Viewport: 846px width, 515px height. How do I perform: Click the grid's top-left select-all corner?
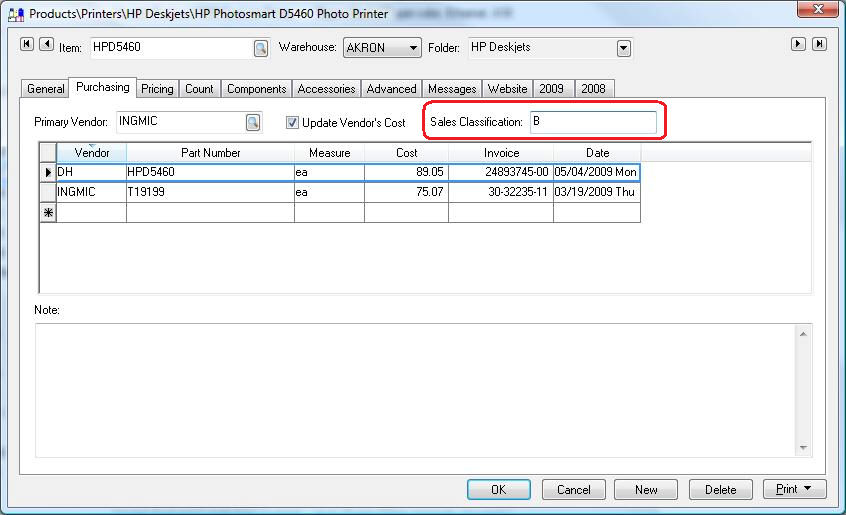48,153
